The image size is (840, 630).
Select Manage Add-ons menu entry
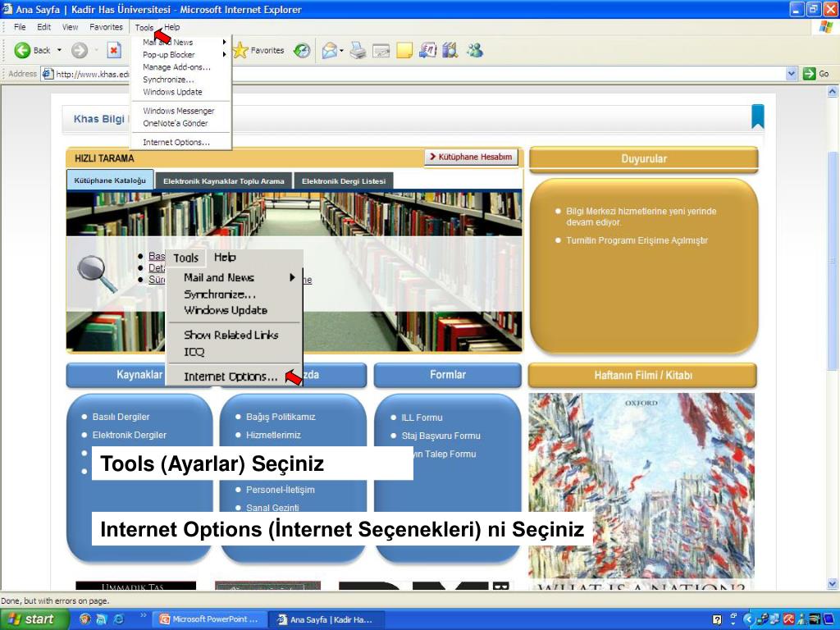(x=177, y=67)
